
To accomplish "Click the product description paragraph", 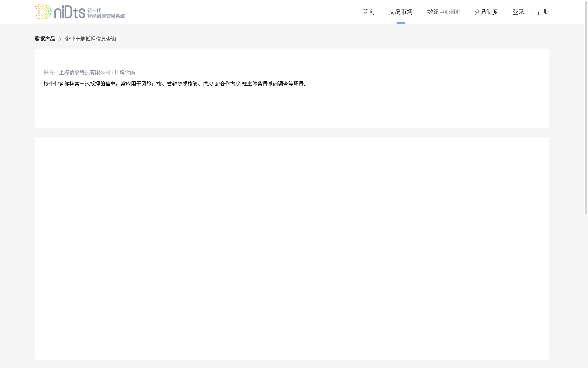I will click(175, 84).
